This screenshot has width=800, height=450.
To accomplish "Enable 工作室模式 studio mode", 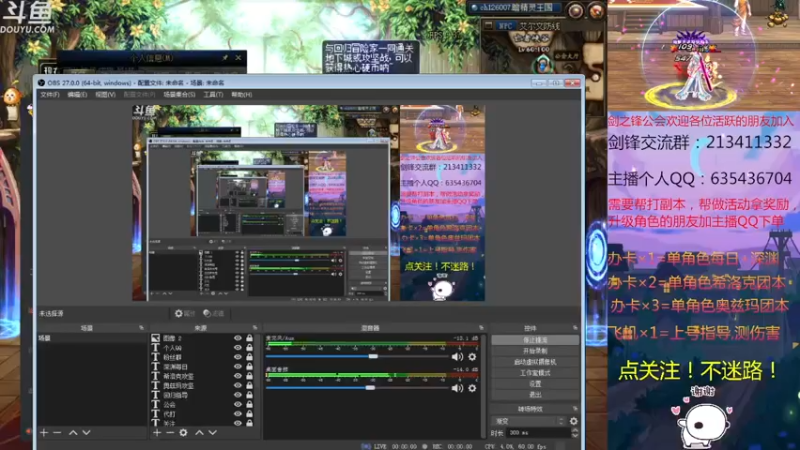I will (x=535, y=373).
